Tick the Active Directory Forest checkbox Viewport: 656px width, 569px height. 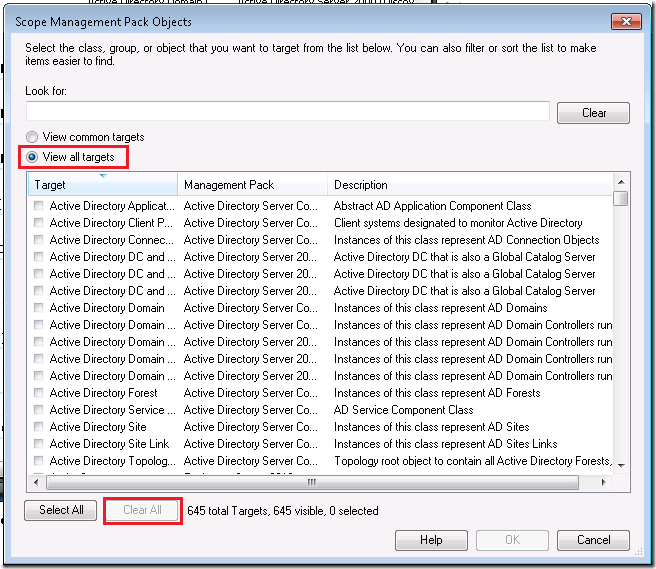[38, 392]
